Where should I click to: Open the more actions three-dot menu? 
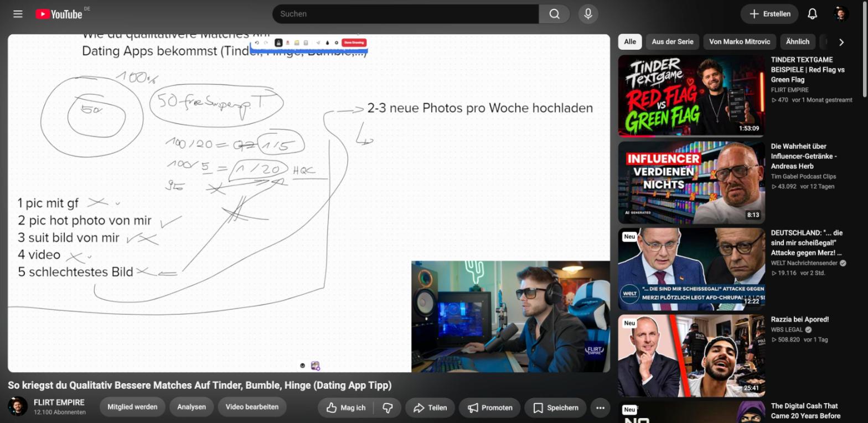pyautogui.click(x=600, y=408)
